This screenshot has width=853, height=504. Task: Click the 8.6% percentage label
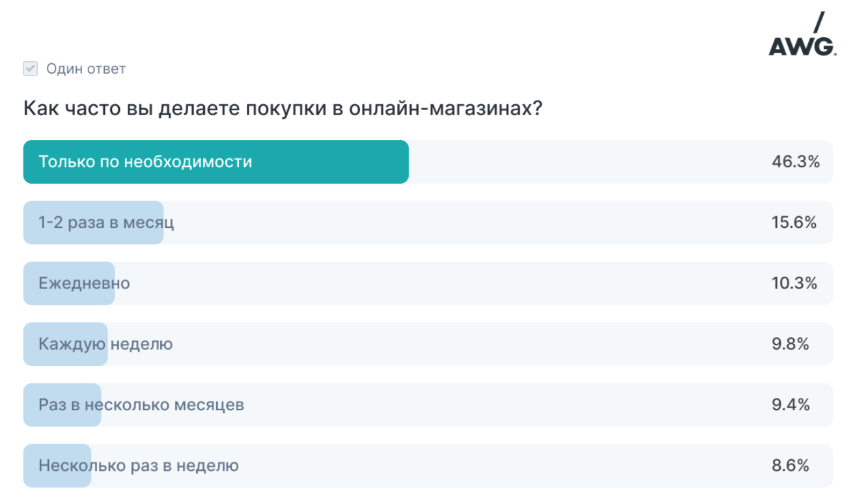[x=790, y=466]
